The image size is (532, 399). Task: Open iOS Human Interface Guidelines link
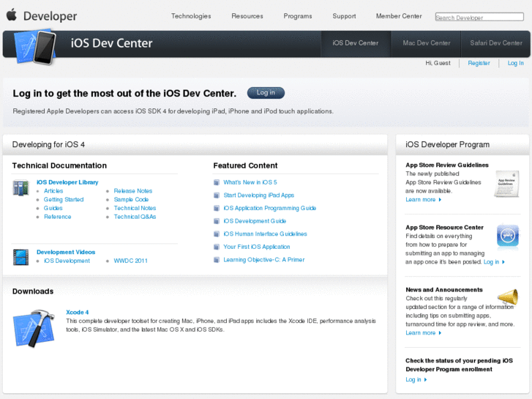(265, 234)
